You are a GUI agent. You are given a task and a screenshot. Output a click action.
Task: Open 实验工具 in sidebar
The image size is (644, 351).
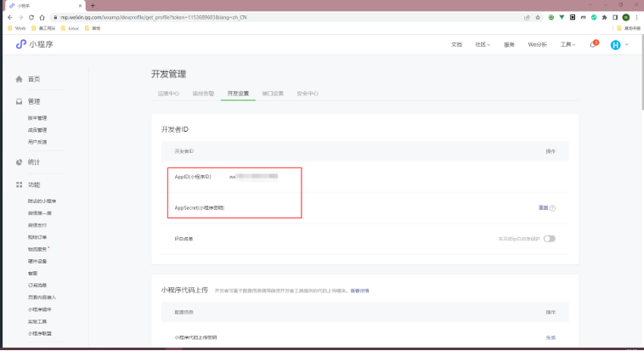click(37, 322)
